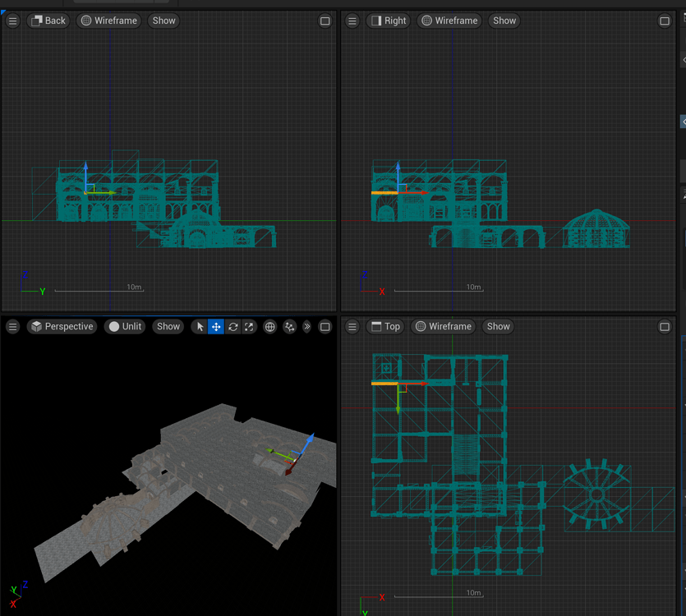Open the Back viewport hamburger menu icon
The image size is (686, 616).
[x=12, y=21]
